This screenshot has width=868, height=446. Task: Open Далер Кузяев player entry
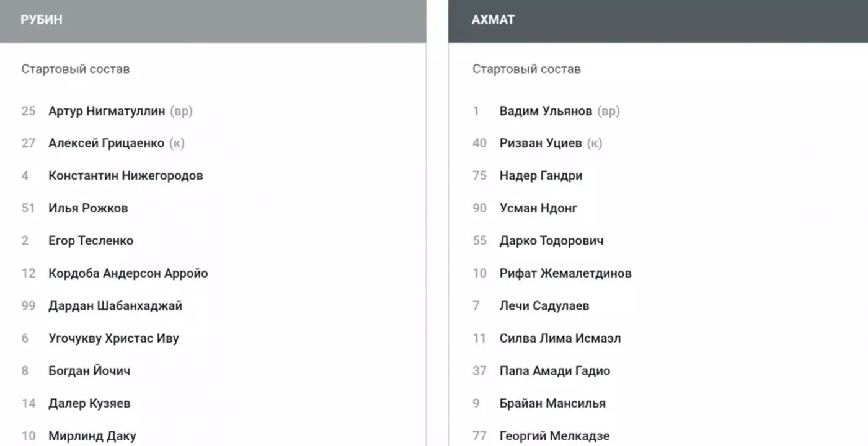pyautogui.click(x=89, y=403)
